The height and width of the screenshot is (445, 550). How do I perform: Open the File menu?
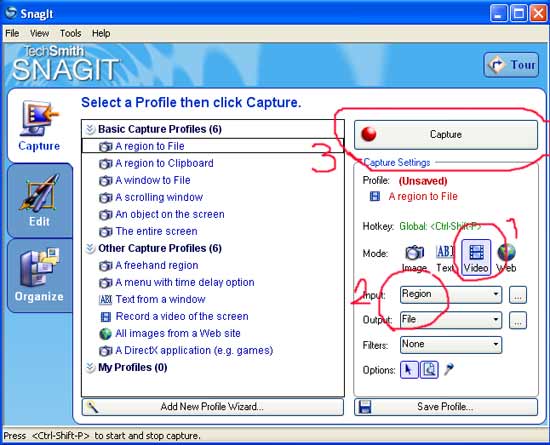12,33
